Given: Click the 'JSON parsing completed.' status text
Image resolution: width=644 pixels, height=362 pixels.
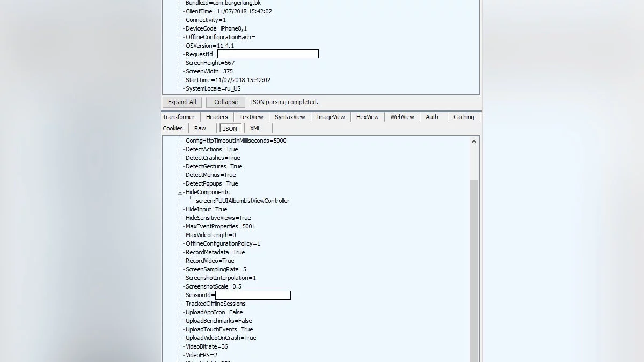Looking at the screenshot, I should 284,102.
